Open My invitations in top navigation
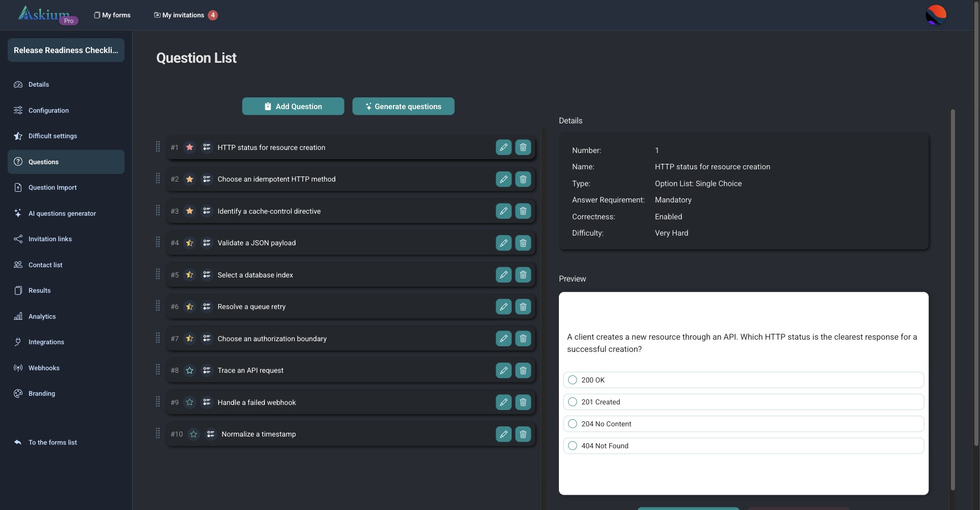The width and height of the screenshot is (980, 510). pos(186,15)
